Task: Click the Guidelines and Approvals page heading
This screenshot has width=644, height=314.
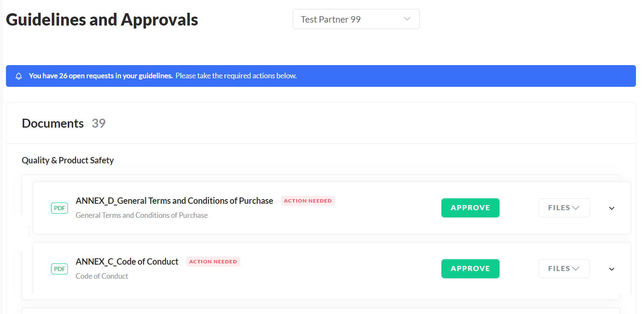Action: (x=102, y=20)
